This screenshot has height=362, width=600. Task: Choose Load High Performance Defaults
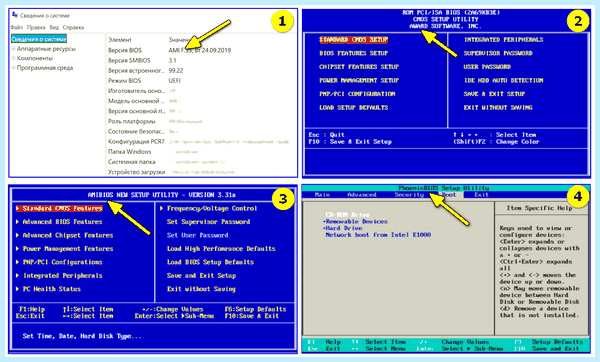click(x=221, y=249)
